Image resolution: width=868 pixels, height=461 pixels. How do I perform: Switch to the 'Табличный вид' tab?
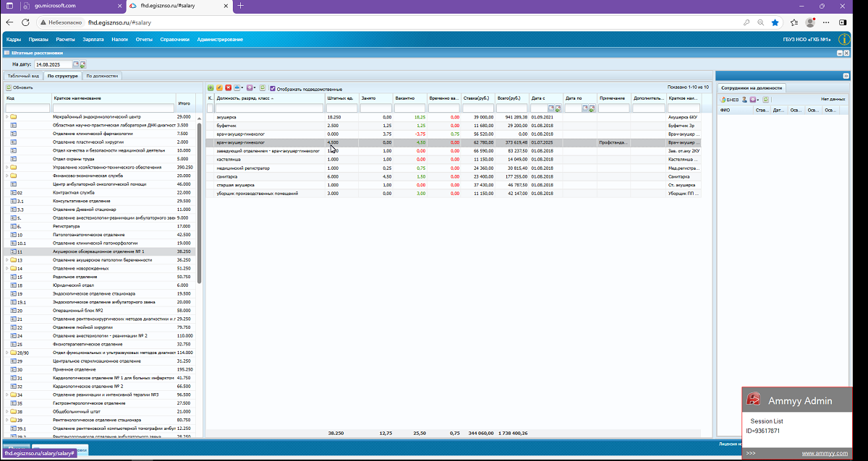pos(22,75)
